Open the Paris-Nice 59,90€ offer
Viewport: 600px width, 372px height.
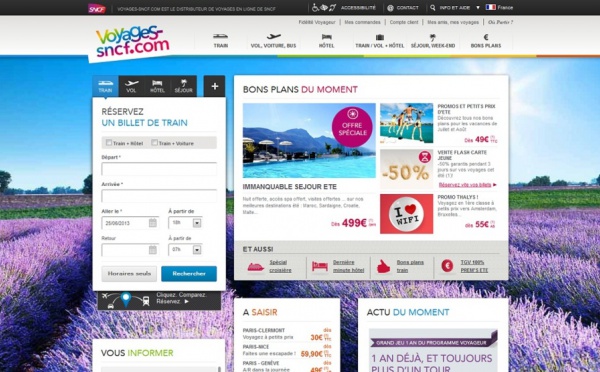click(287, 350)
